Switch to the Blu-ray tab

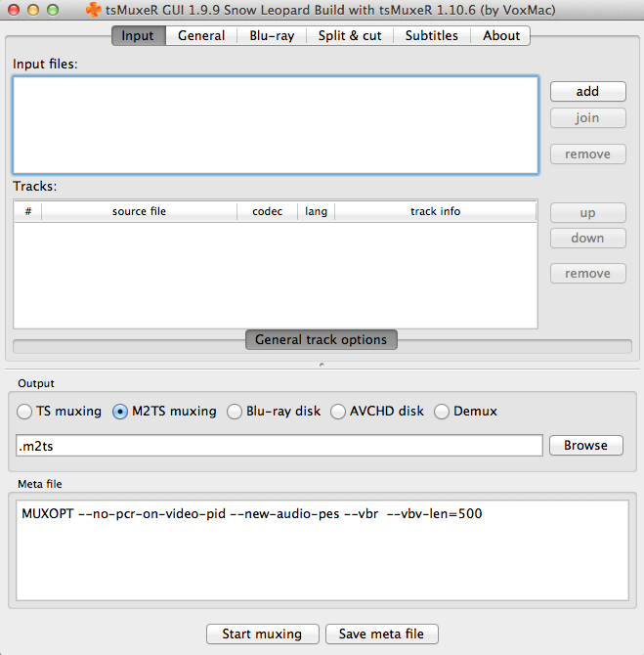(x=271, y=35)
